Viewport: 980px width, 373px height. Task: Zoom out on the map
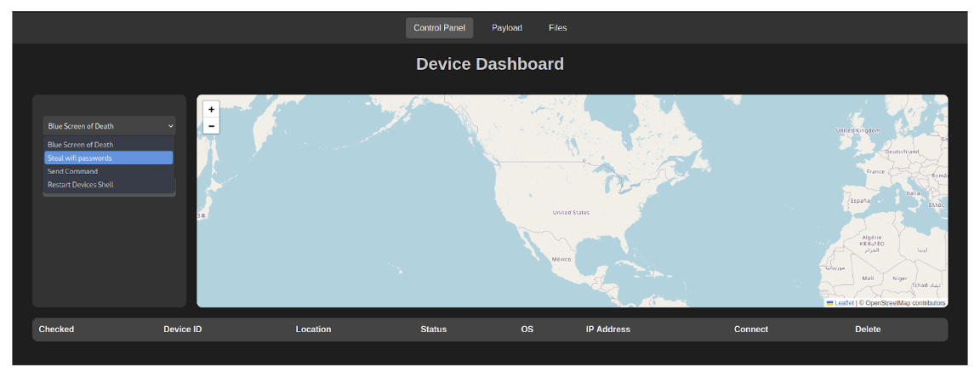click(211, 126)
